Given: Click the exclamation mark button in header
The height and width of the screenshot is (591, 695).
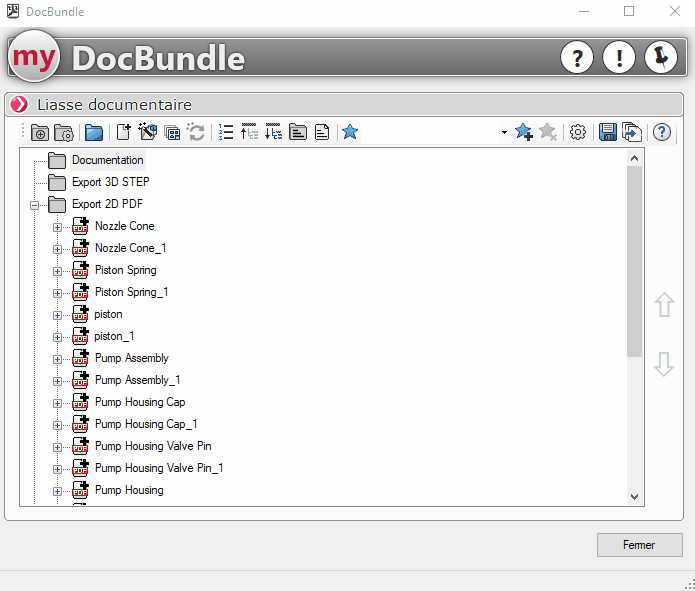Looking at the screenshot, I should [619, 58].
